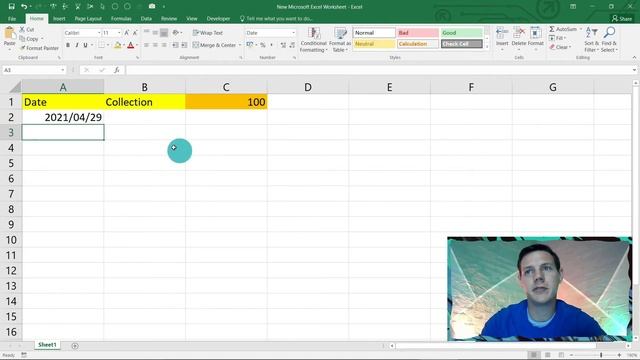Open Conditional Formatting menu
The image size is (640, 360).
[313, 40]
